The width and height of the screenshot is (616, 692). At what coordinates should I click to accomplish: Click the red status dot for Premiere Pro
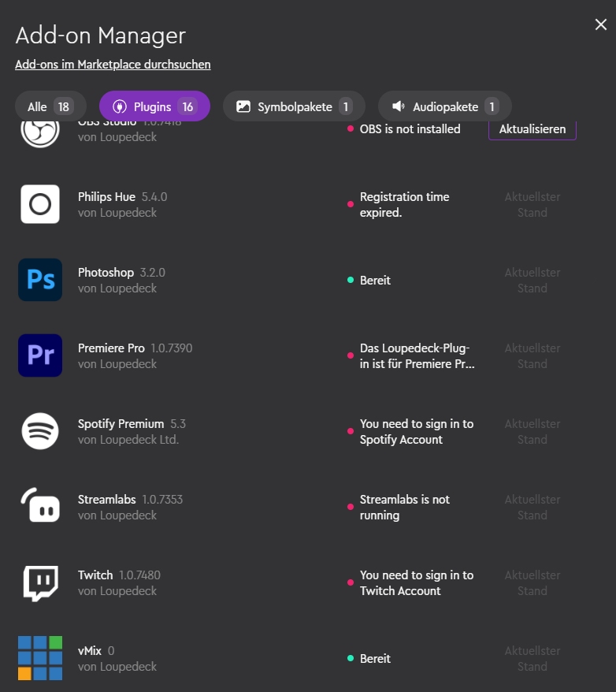[x=351, y=355]
